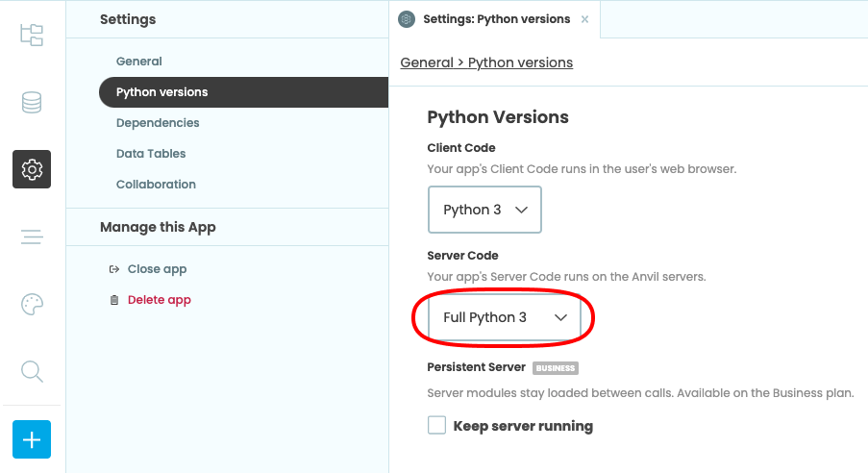This screenshot has height=473, width=868.
Task: Click the Close app link
Action: [x=158, y=269]
